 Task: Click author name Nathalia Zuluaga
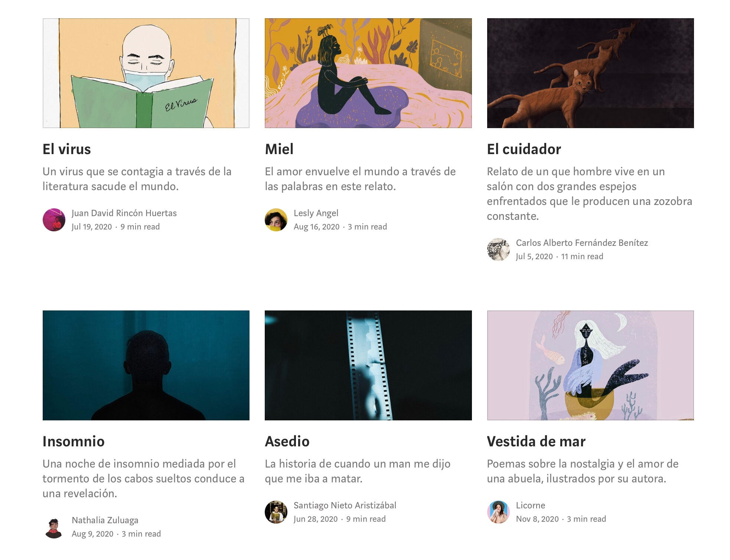click(x=105, y=520)
